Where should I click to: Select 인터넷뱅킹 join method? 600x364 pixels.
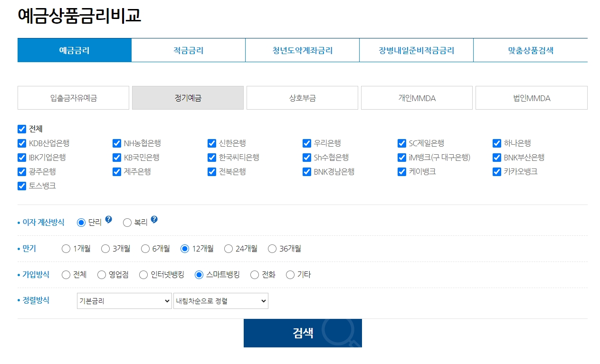(x=143, y=275)
